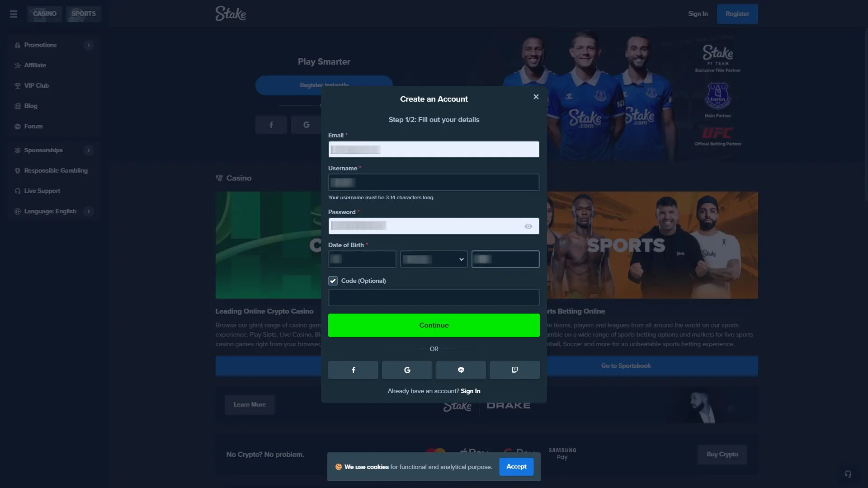Click the Continue registration button
This screenshot has height=488, width=868.
coord(434,325)
